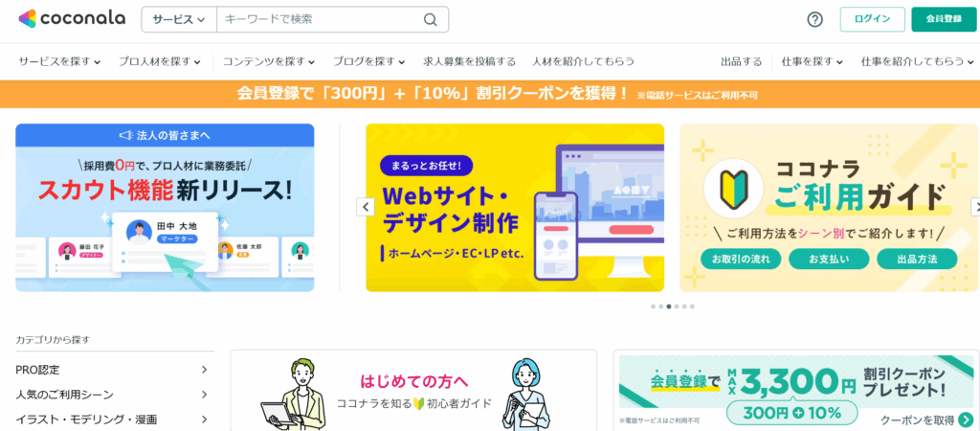Click the お支払い guide button

[829, 259]
